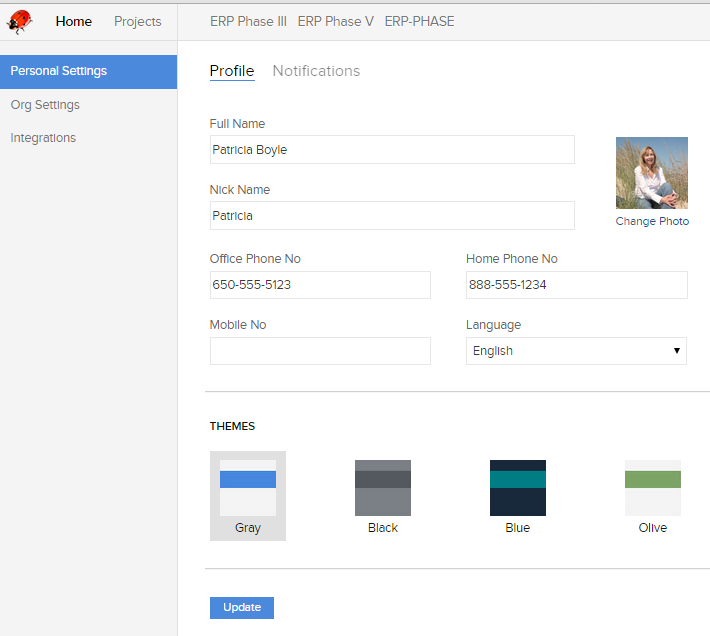
Task: Click the Home Phone No field
Action: (x=576, y=285)
